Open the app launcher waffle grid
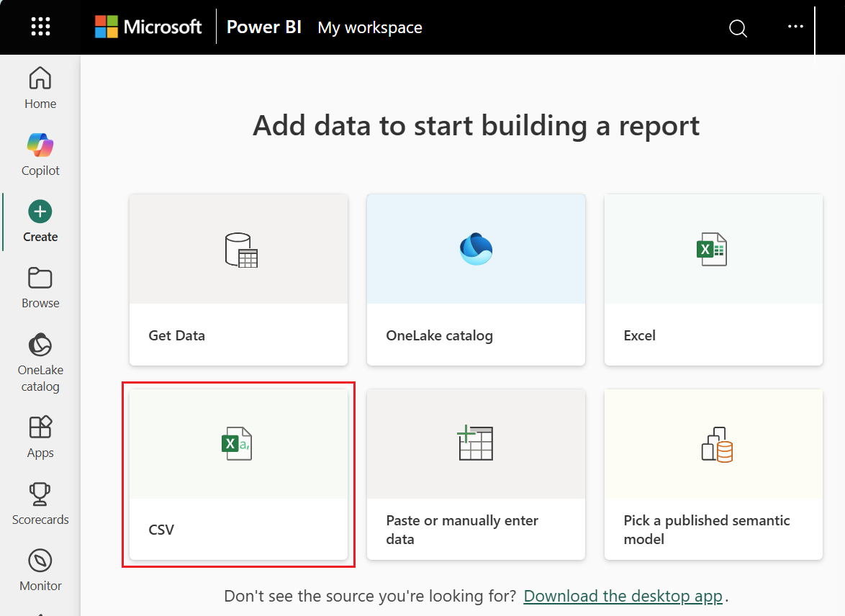Image resolution: width=845 pixels, height=616 pixels. coord(40,27)
